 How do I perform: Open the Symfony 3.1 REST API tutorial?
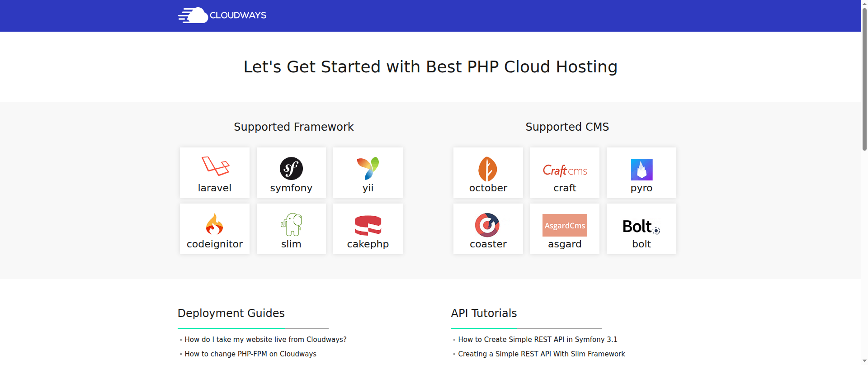coord(538,339)
